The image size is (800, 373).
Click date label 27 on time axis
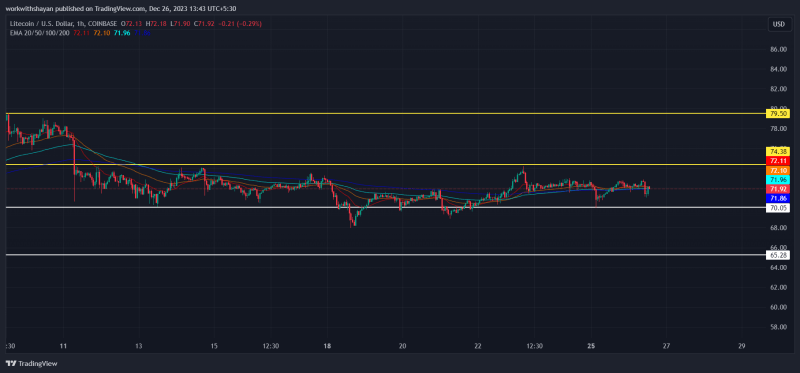tap(666, 346)
